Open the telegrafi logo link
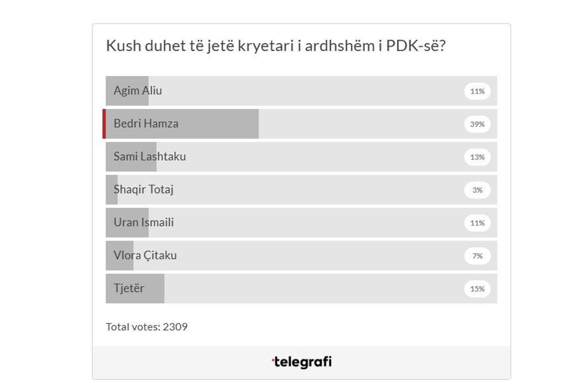The image size is (588, 391). (301, 362)
